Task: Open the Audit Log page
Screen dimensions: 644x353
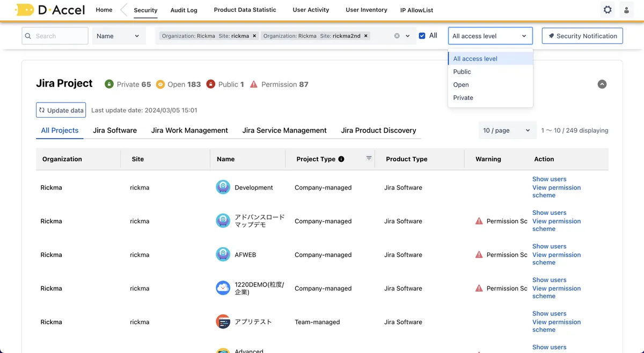Action: tap(184, 10)
